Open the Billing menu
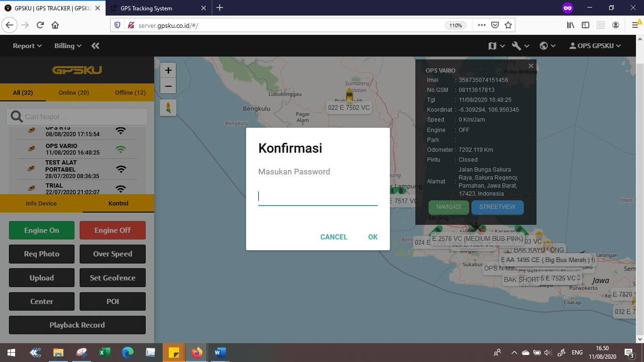 coord(68,46)
